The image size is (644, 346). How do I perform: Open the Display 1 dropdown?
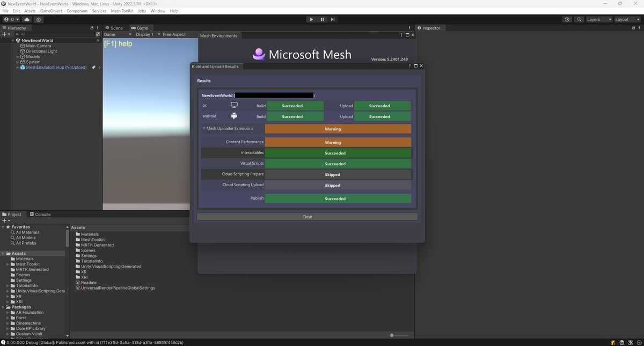point(148,34)
